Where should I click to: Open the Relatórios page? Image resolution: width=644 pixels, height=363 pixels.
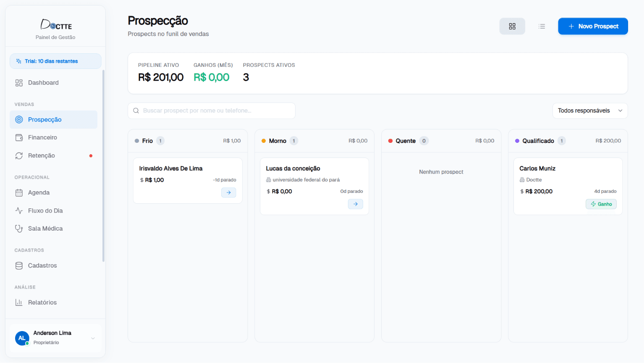pos(53,302)
